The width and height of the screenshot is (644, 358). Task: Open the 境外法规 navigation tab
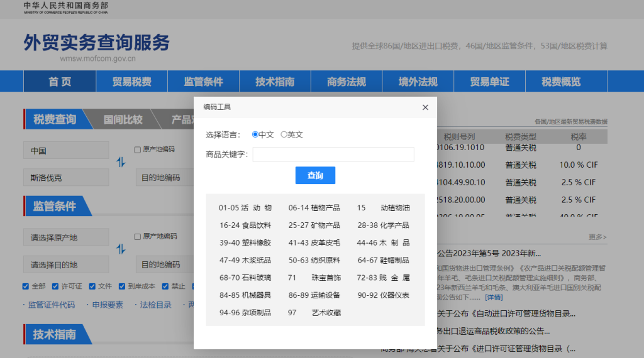[x=418, y=81]
